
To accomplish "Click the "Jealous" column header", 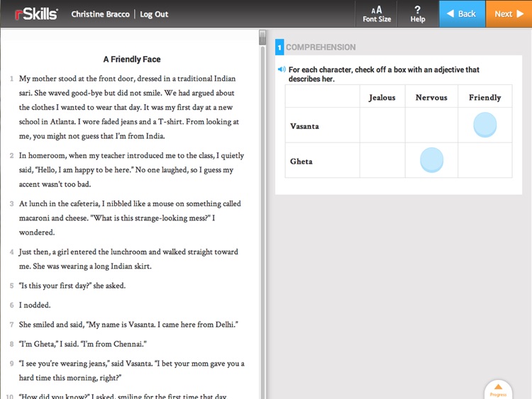I will coord(382,98).
